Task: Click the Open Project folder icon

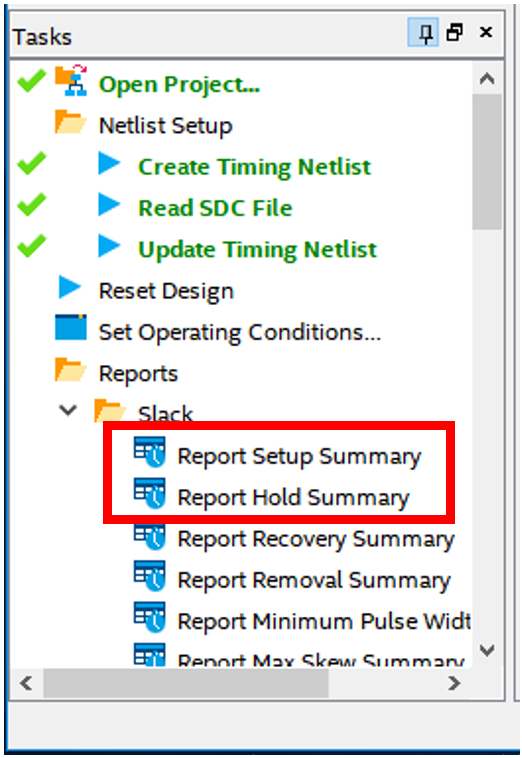Action: click(x=71, y=81)
